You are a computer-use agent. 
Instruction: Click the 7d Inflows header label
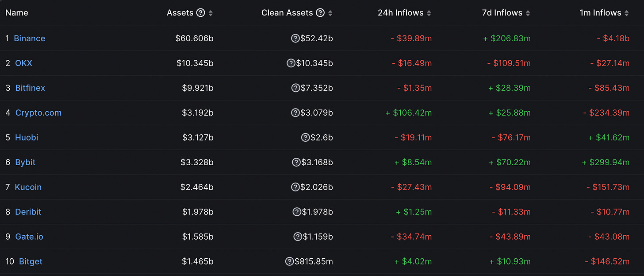[x=502, y=13]
